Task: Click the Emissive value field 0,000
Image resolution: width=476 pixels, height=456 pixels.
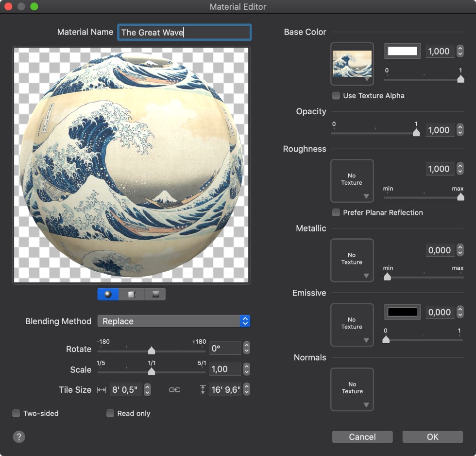Action: point(440,312)
